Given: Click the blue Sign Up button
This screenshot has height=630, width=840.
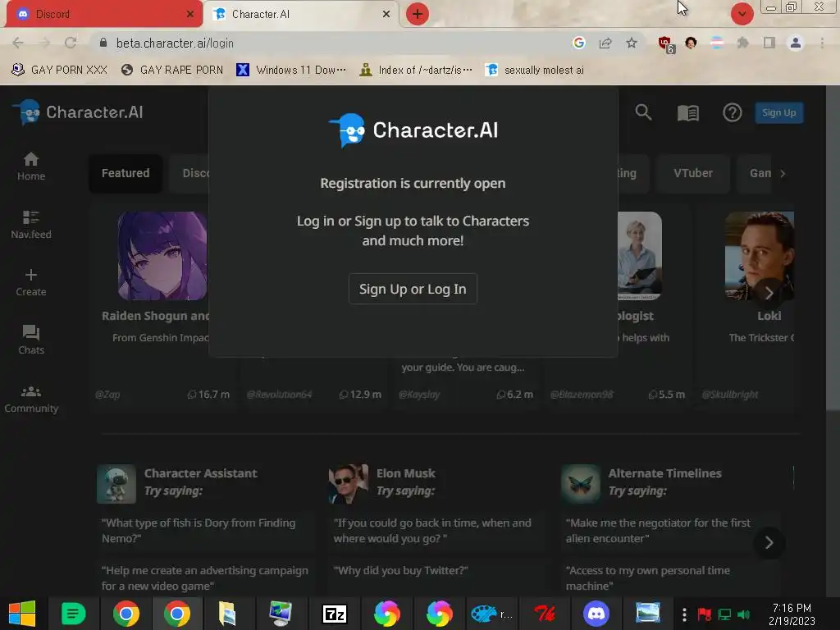Looking at the screenshot, I should click(x=779, y=112).
